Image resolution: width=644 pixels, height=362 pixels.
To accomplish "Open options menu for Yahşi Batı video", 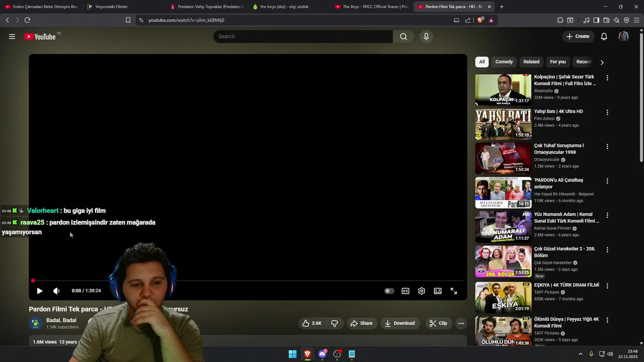I will (607, 112).
